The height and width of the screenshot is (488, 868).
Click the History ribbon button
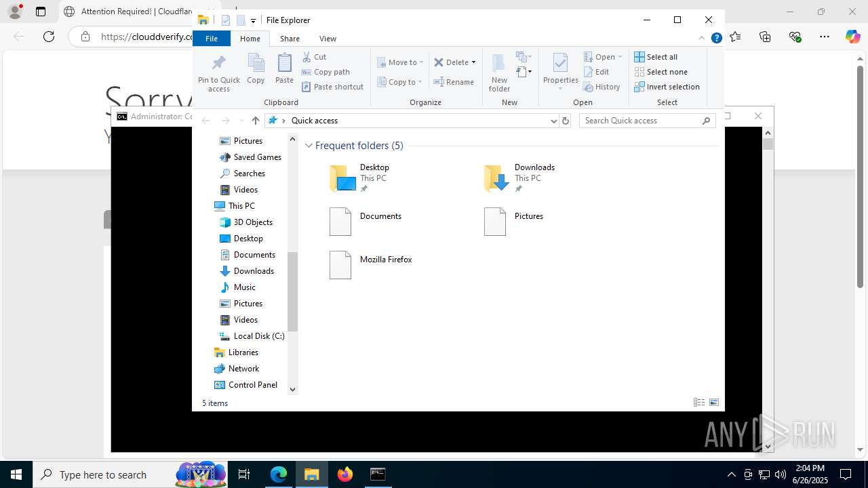click(x=601, y=87)
